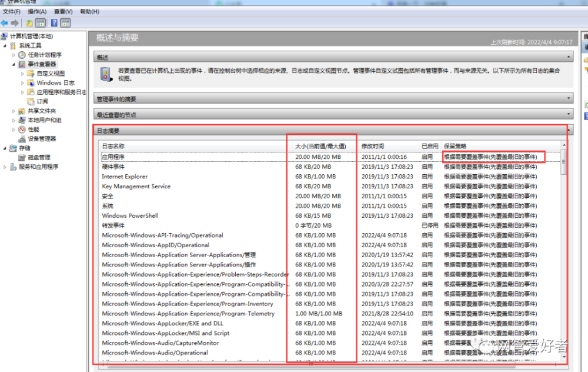This screenshot has height=372, width=588.
Task: Expand the 自定义视图 node arrow
Action: [x=22, y=74]
